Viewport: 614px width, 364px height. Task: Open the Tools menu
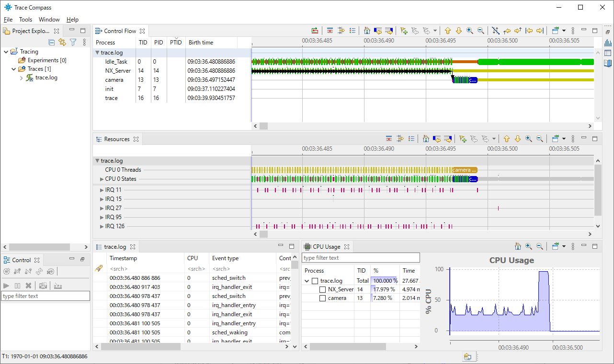(x=25, y=20)
